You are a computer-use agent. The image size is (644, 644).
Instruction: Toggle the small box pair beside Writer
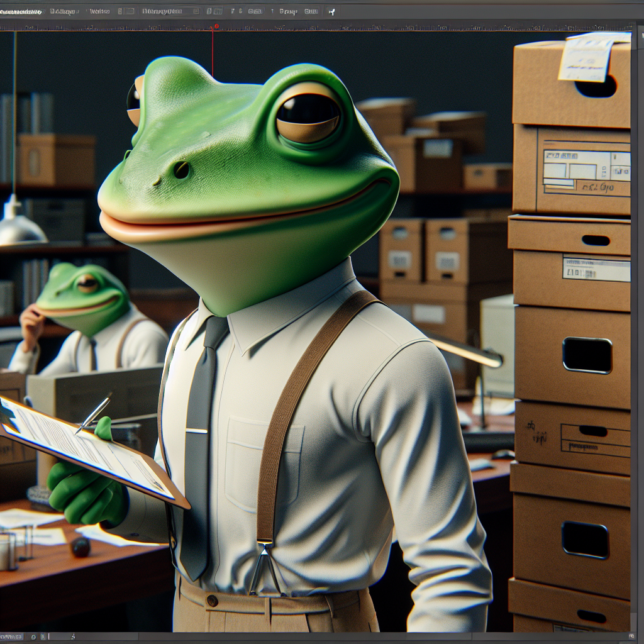126,11
